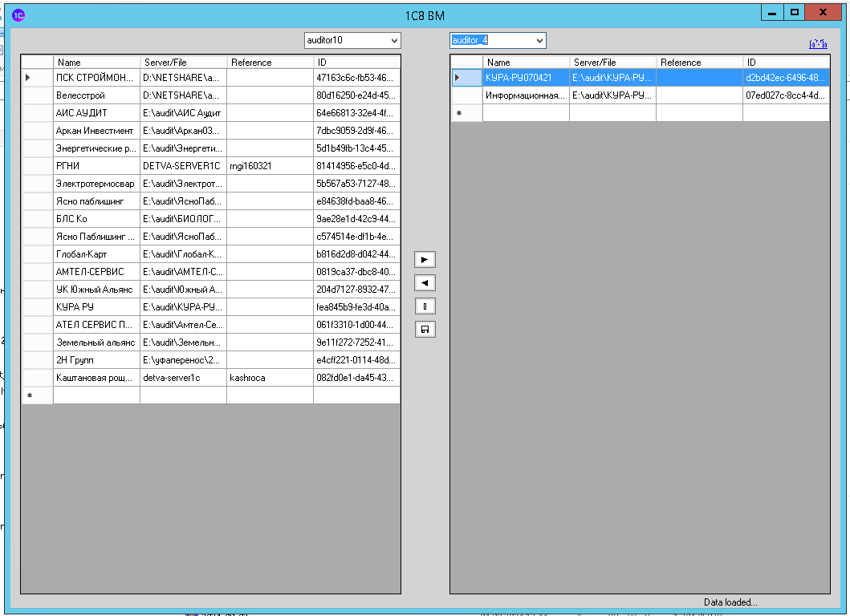This screenshot has width=850, height=616.
Task: Click the kashroca reference cell
Action: (269, 378)
